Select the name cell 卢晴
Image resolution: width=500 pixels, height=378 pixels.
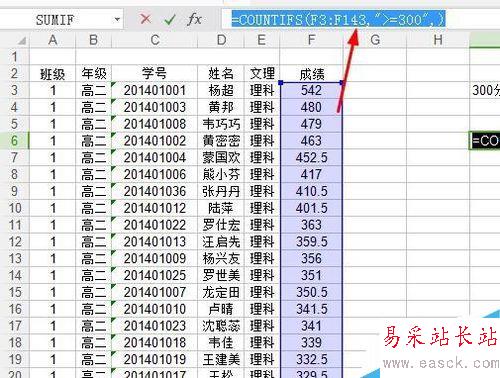tap(221, 309)
